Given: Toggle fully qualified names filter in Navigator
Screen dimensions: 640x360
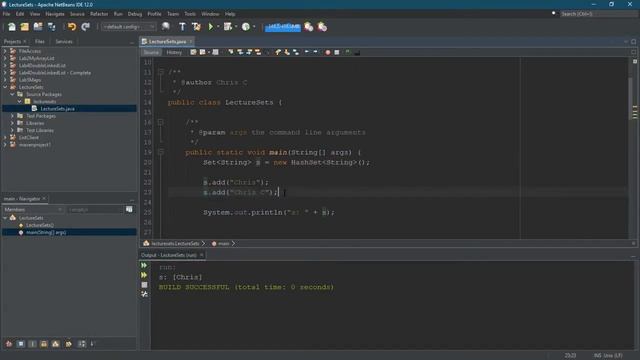Looking at the screenshot, I should click(x=69, y=344).
